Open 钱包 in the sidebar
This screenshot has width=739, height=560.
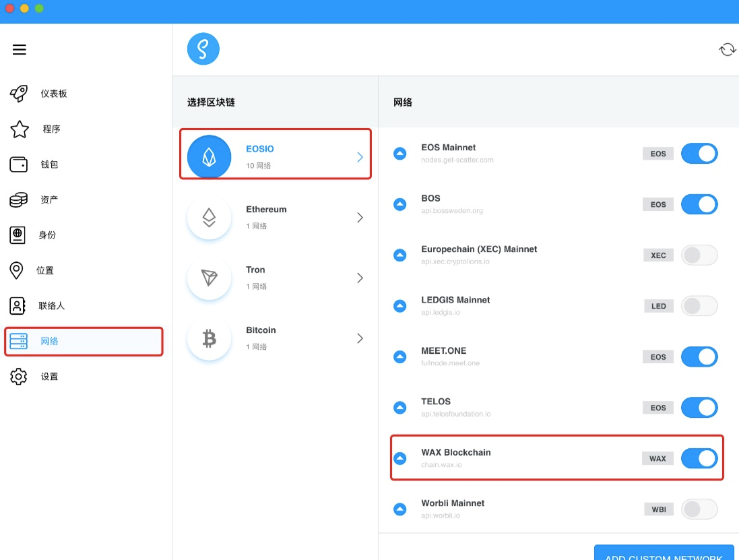(49, 164)
